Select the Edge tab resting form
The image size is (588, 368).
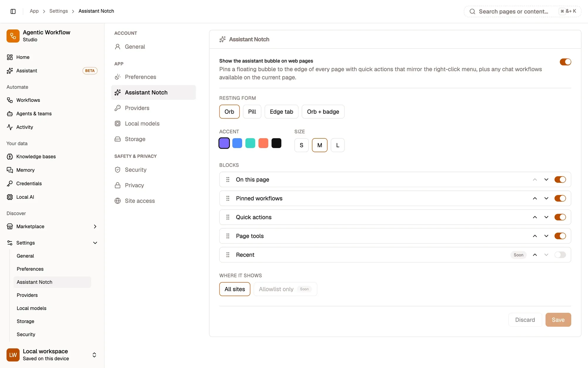point(281,112)
